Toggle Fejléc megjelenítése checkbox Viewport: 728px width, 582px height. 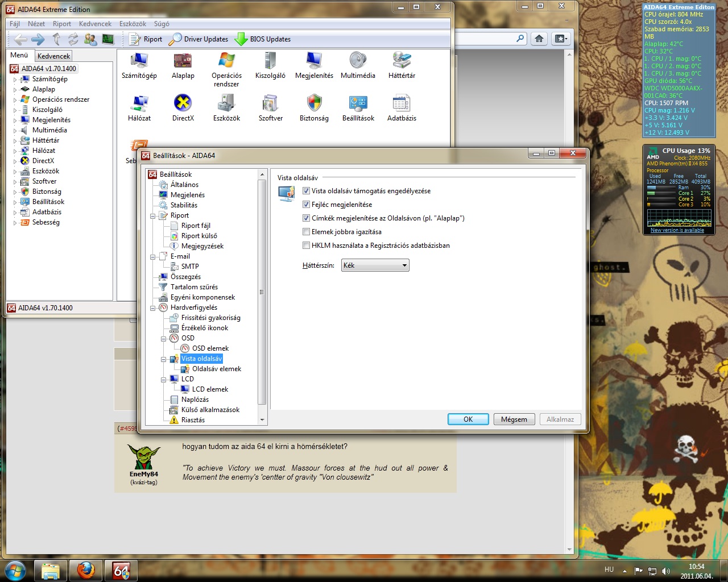click(x=306, y=205)
